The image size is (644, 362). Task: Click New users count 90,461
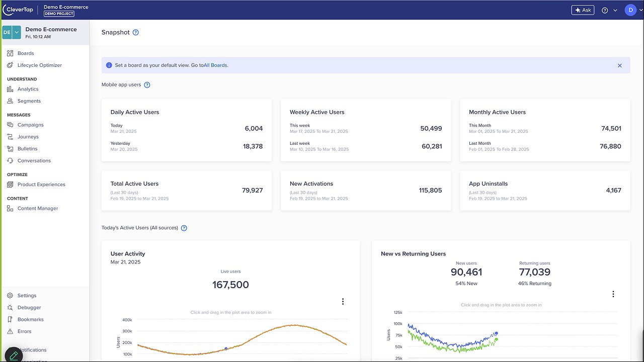466,273
